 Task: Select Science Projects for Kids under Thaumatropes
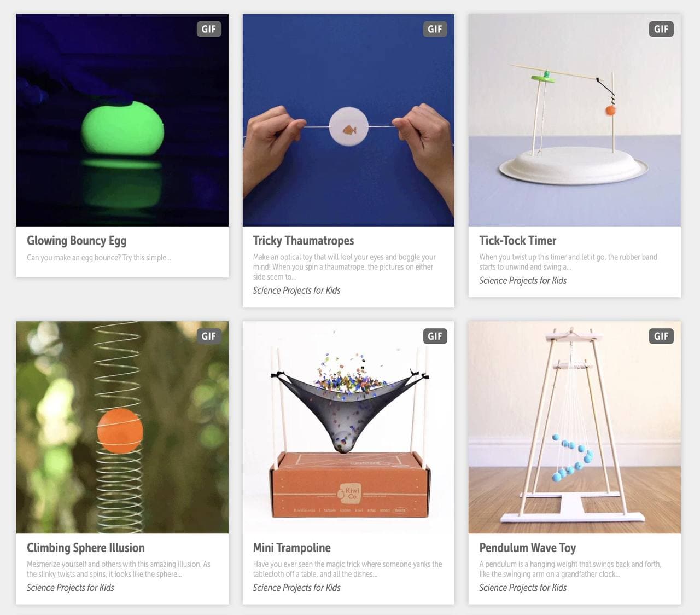pyautogui.click(x=296, y=291)
